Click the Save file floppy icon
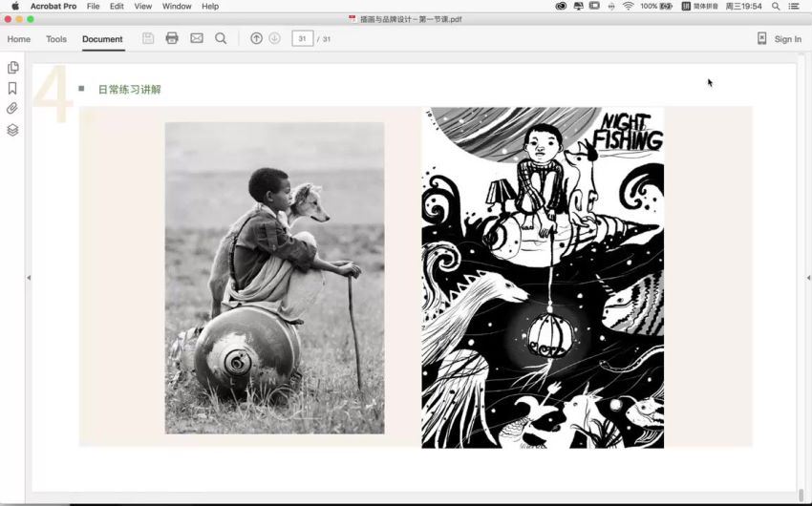The image size is (812, 506). tap(148, 38)
